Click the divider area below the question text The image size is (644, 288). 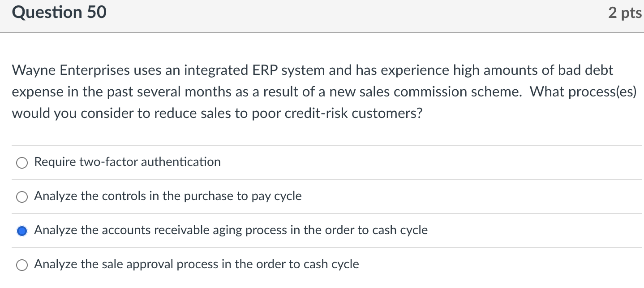322,145
